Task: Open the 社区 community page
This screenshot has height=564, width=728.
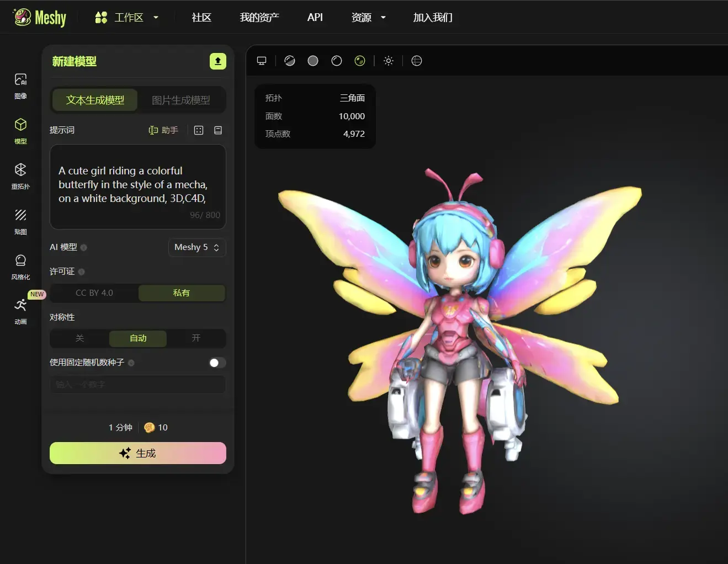Action: click(201, 17)
